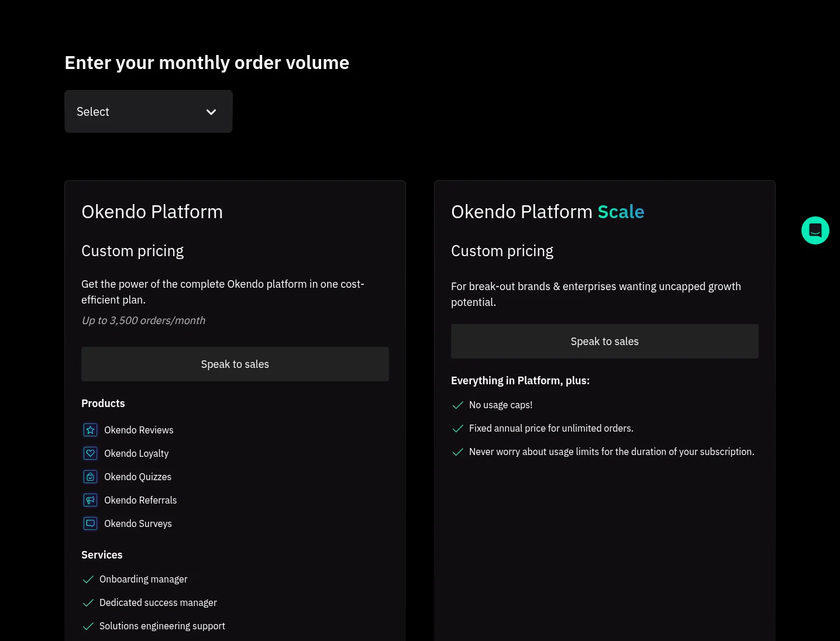The image size is (840, 641).
Task: Click the 'Enter your monthly order volume' heading
Action: coord(207,63)
